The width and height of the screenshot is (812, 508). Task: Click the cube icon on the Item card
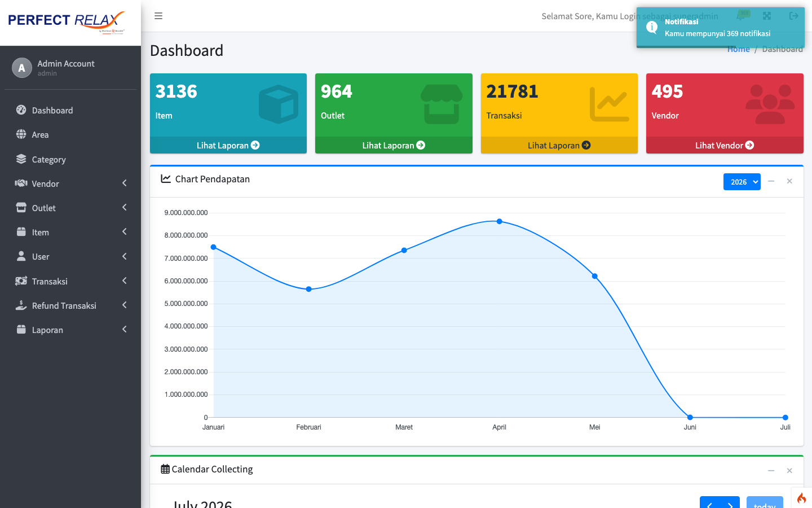279,104
